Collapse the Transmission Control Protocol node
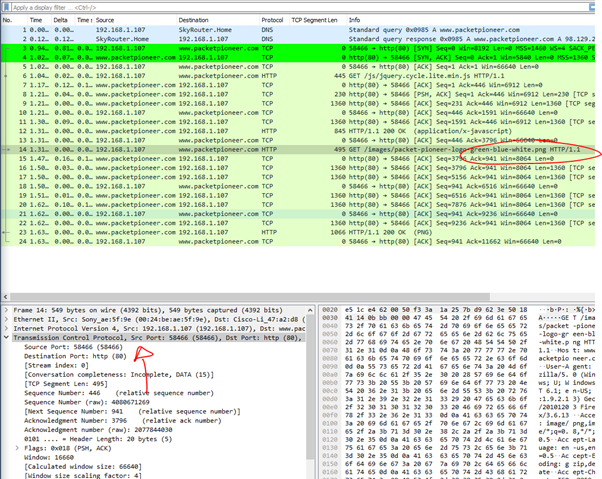Screen dimensions: 602x479 (x=6, y=338)
